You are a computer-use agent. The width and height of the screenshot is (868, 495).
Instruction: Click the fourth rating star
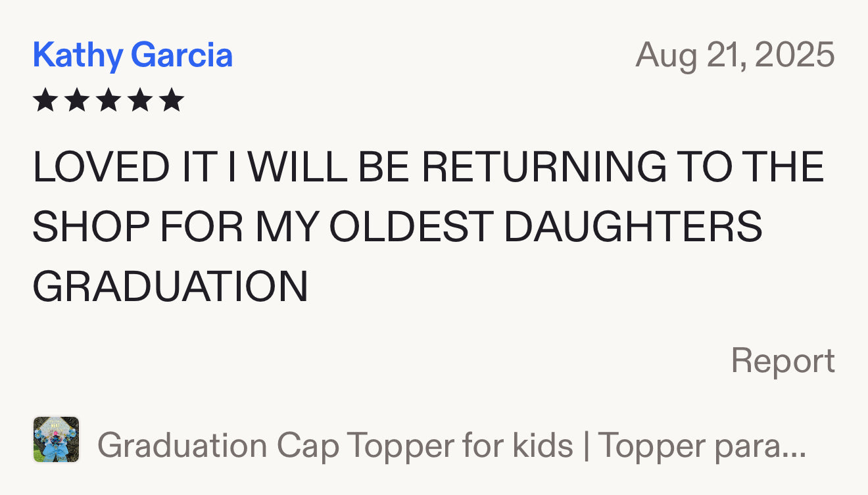pyautogui.click(x=140, y=101)
